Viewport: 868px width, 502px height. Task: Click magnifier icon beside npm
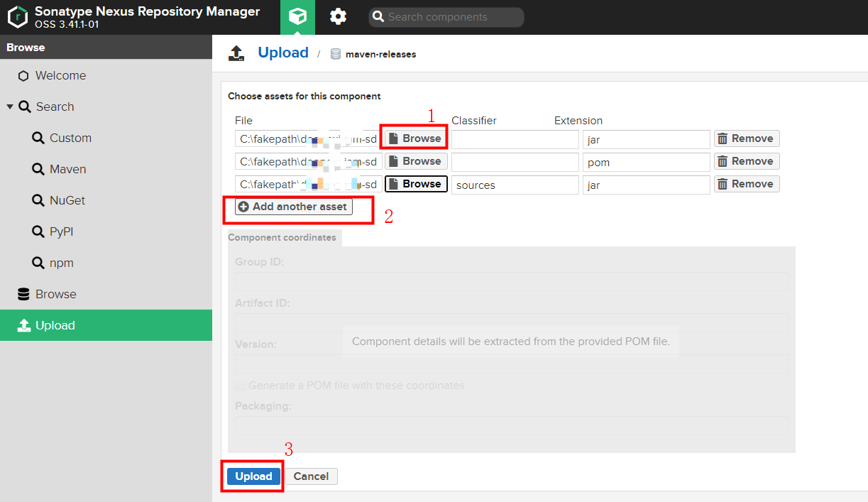[x=38, y=263]
